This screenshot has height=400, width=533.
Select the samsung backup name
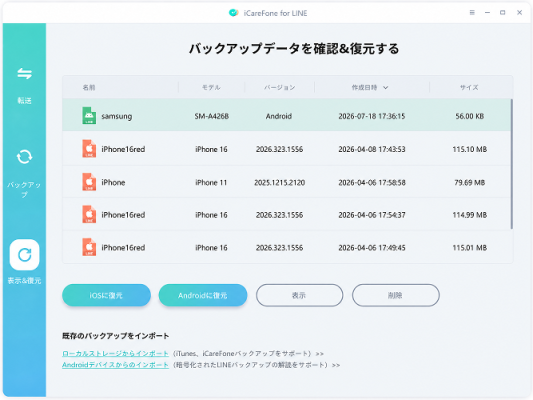[117, 116]
